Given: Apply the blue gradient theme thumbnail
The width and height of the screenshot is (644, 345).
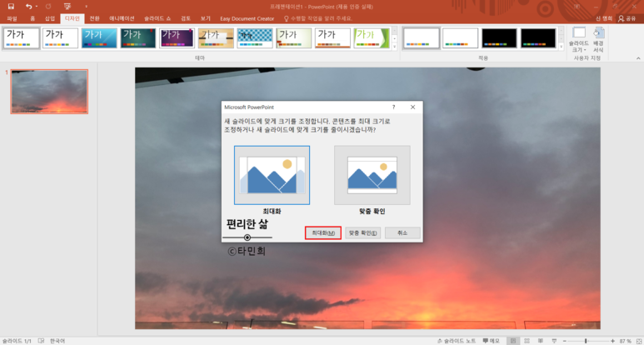Looking at the screenshot, I should [x=99, y=38].
